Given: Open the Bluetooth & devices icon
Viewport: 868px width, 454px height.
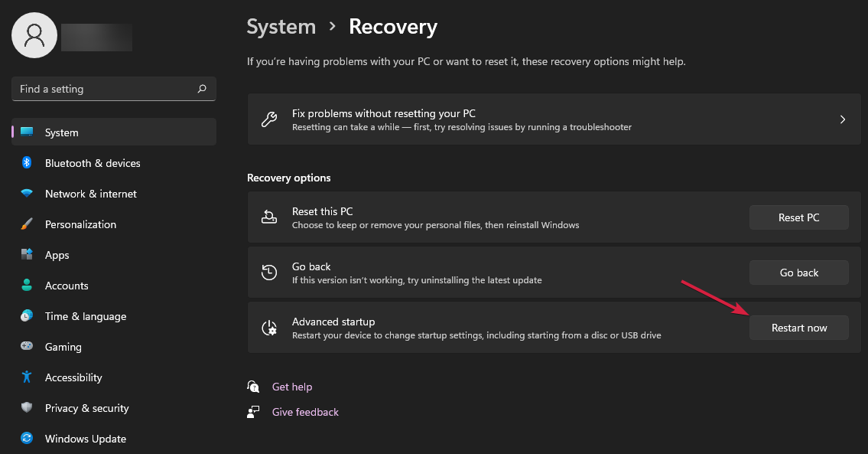Looking at the screenshot, I should pyautogui.click(x=25, y=163).
